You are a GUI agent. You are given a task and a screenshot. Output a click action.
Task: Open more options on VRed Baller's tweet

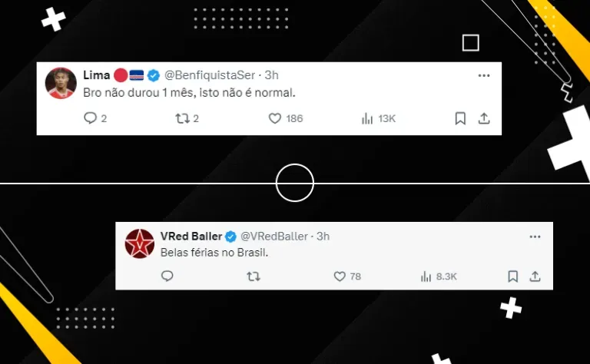(535, 237)
